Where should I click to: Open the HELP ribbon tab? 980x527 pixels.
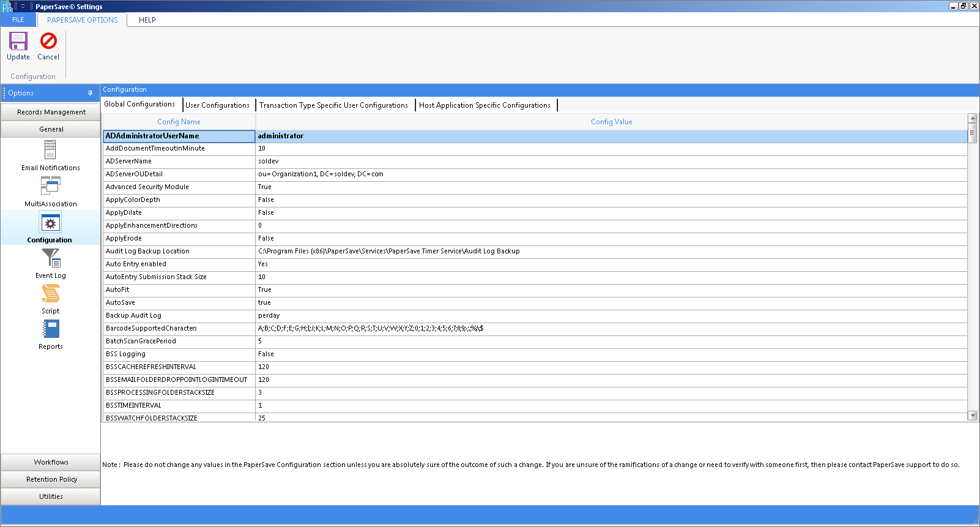click(x=147, y=20)
